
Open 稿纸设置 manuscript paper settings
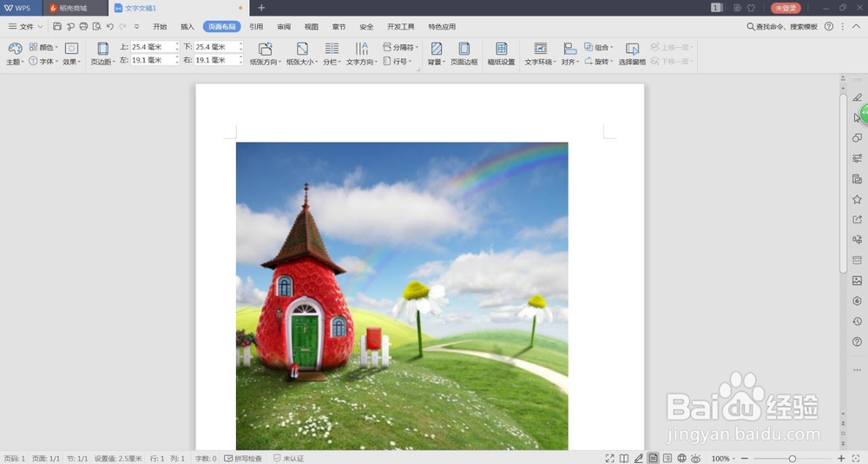[x=501, y=55]
